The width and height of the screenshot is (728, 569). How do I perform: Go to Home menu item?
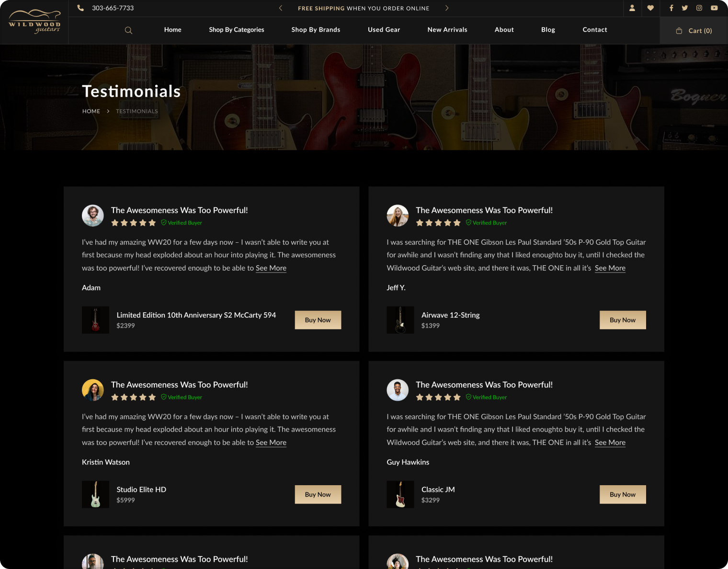click(x=173, y=30)
